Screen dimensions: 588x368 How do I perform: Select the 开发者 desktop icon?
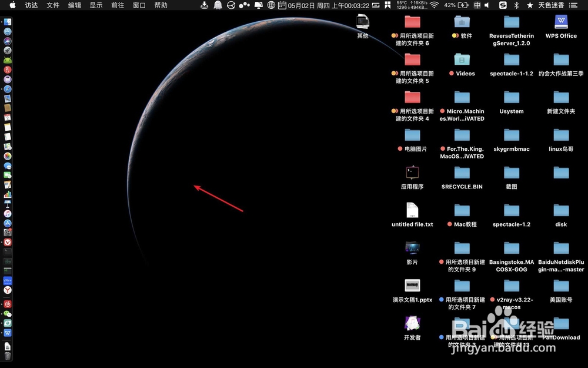coord(413,328)
